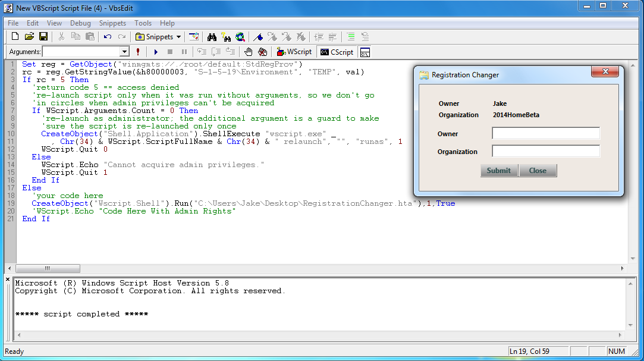Click the editor's horizontal scrollbar thumb

(48, 269)
